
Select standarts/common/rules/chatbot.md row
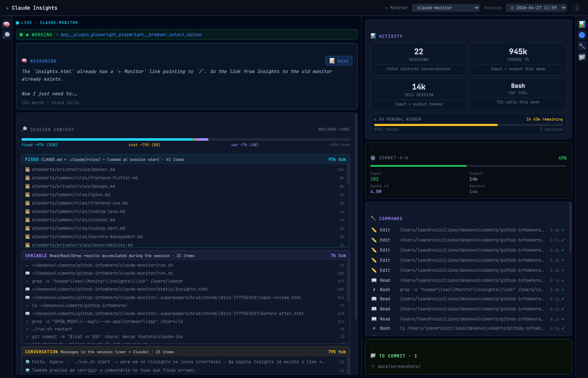click(x=185, y=220)
